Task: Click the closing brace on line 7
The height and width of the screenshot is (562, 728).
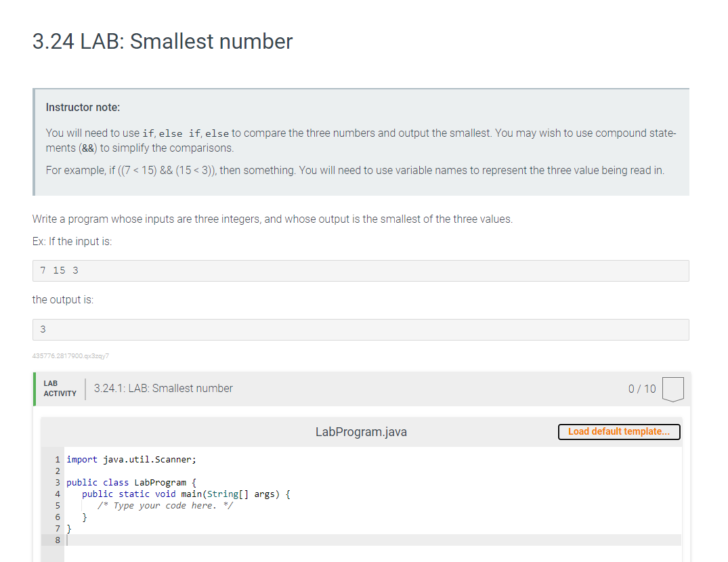Action: coord(69,528)
